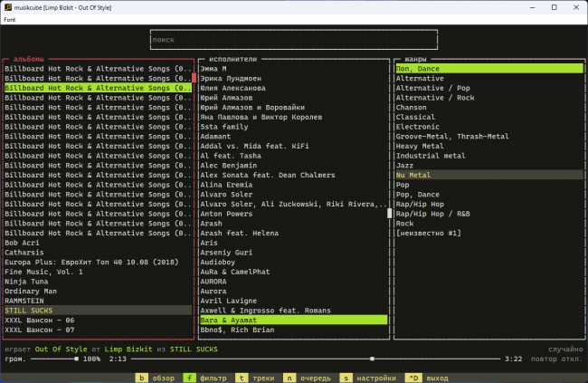Select genre Jazz
This screenshot has width=588, height=383.
coord(489,166)
